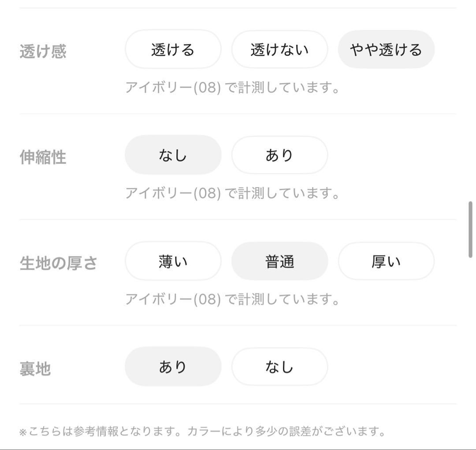Choose the やや透ける pill button

tap(386, 49)
